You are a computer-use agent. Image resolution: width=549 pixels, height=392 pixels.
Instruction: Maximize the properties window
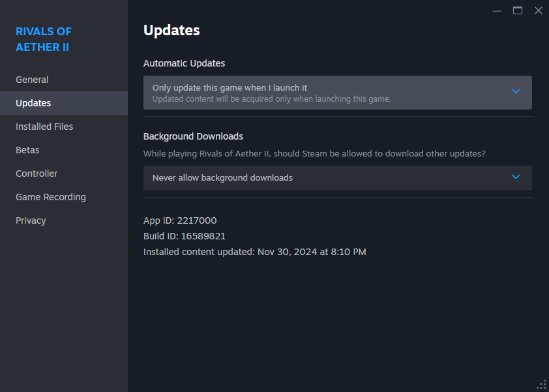point(518,11)
